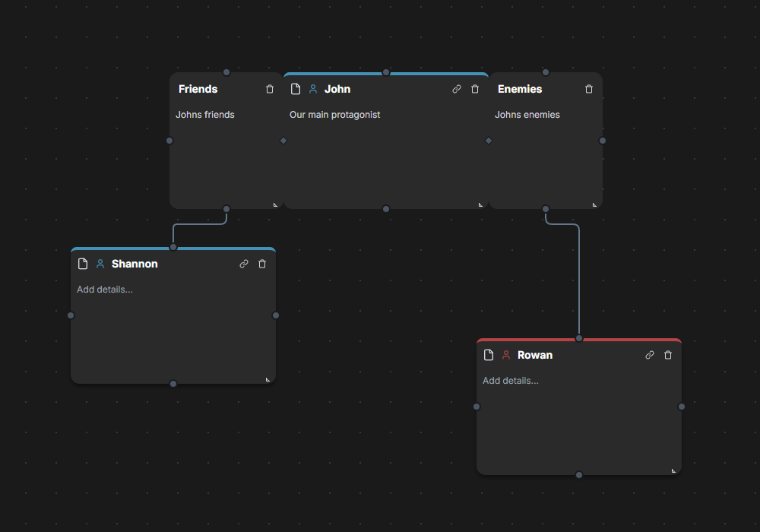Select the Friends group title text
This screenshot has height=532, width=760.
pyautogui.click(x=198, y=89)
